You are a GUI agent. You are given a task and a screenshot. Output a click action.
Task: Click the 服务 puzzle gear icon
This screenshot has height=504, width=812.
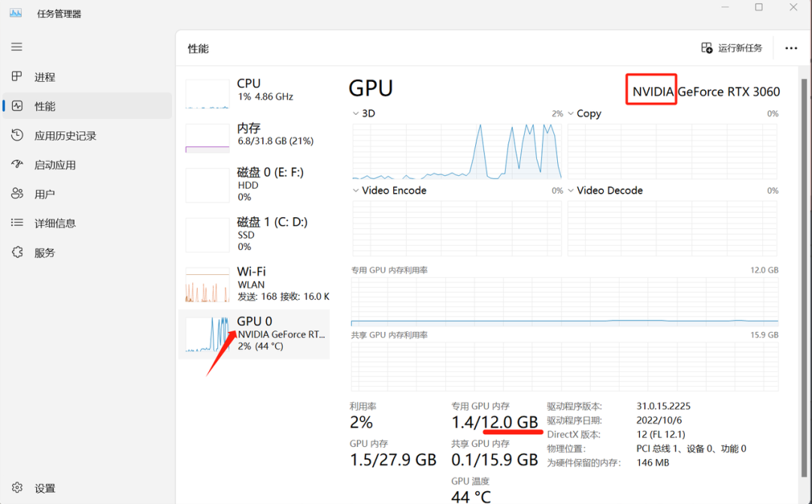(x=17, y=252)
